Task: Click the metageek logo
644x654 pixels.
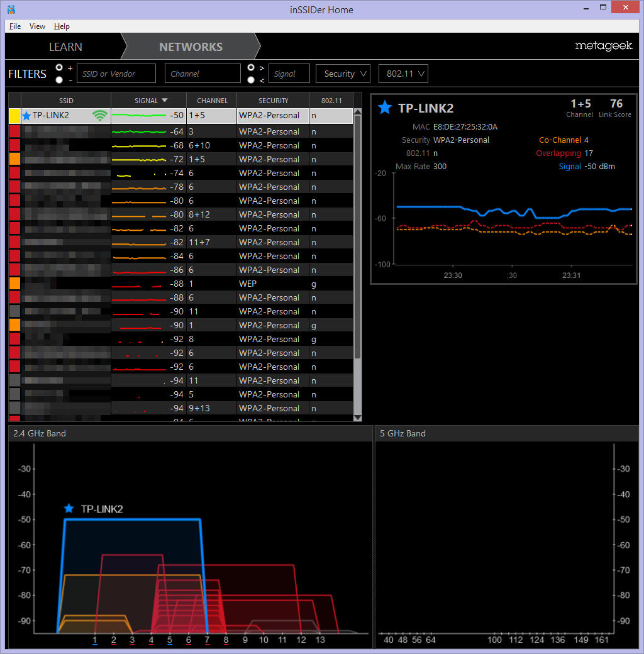Action: (x=604, y=45)
